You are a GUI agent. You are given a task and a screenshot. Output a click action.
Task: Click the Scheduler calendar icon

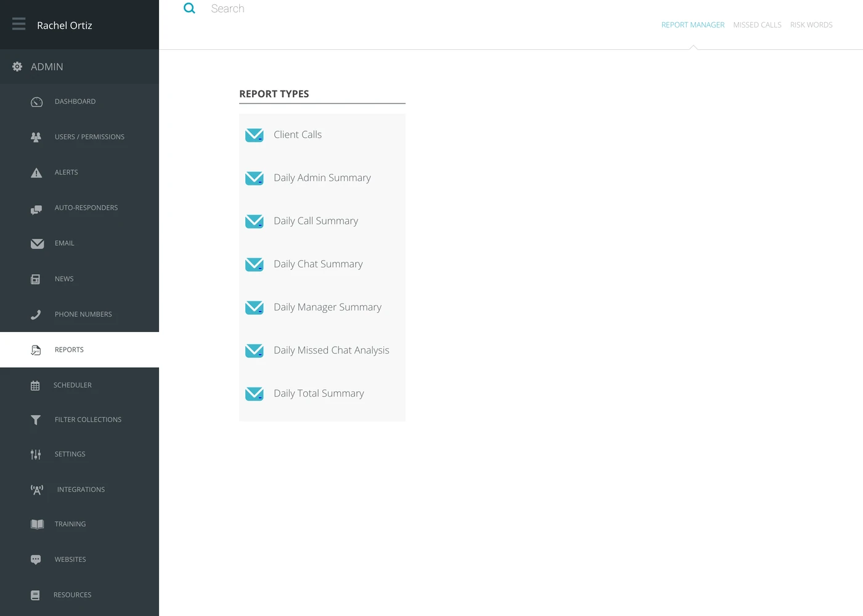[35, 386]
